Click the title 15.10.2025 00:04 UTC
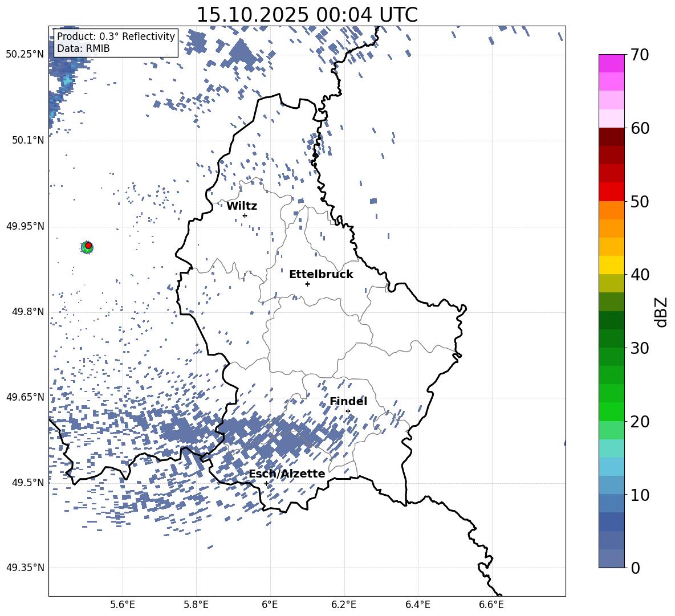Viewport: 675px width, 616px height. 307,15
